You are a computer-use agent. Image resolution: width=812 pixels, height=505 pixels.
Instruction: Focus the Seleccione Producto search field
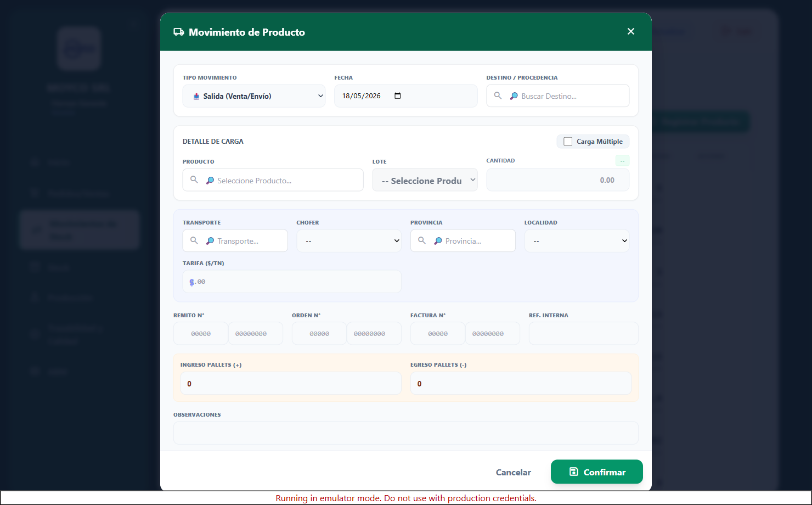[x=273, y=180]
